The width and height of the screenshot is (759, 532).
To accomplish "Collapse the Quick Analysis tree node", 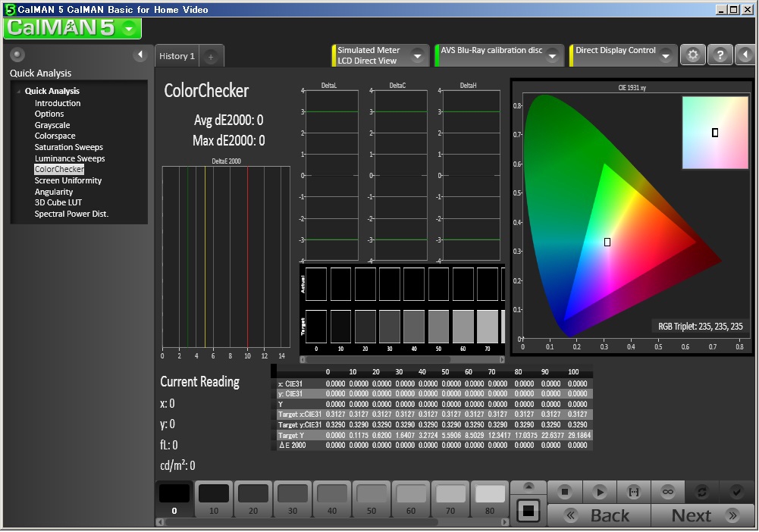I will [20, 91].
